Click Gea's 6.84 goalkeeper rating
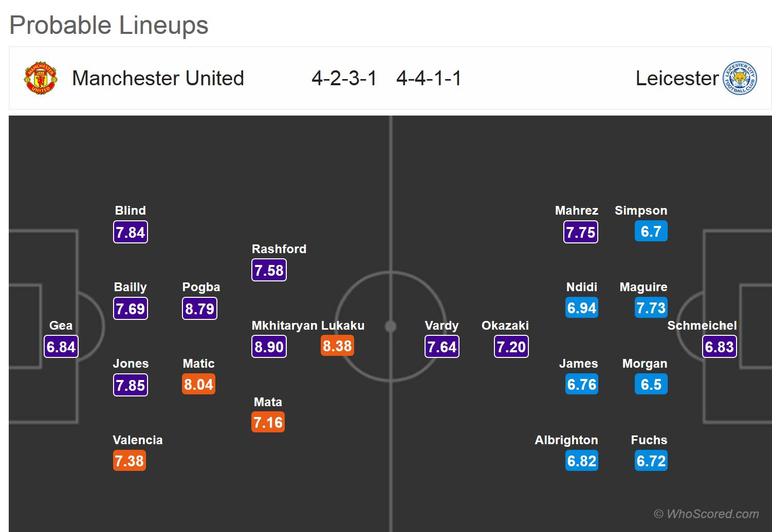The width and height of the screenshot is (772, 532). point(61,347)
